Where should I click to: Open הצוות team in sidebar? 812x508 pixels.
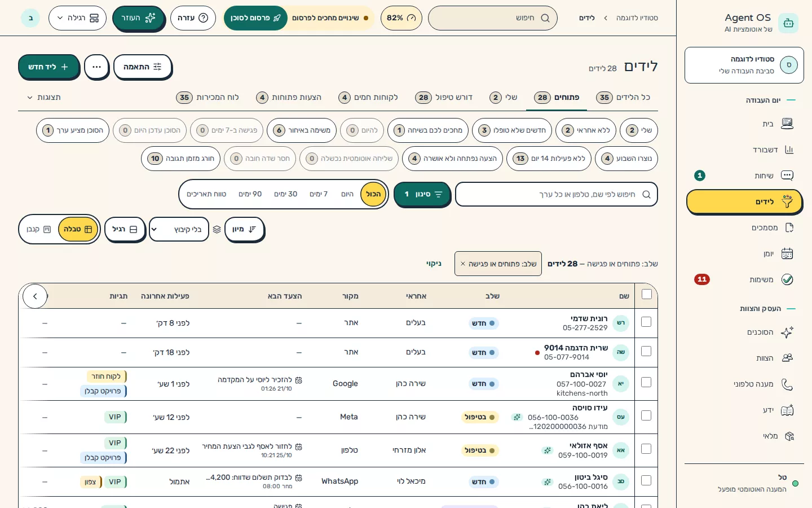click(744, 358)
